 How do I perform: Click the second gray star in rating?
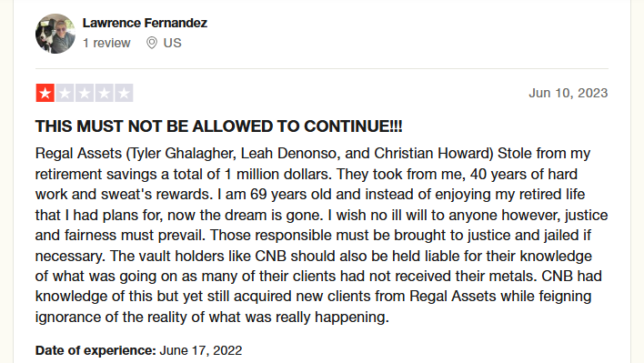(x=65, y=93)
